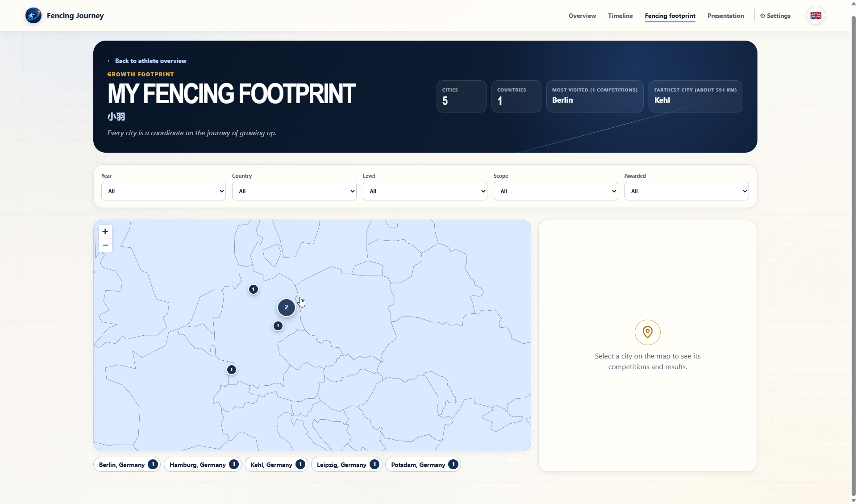
Task: Click Back to athlete overview link
Action: point(147,61)
